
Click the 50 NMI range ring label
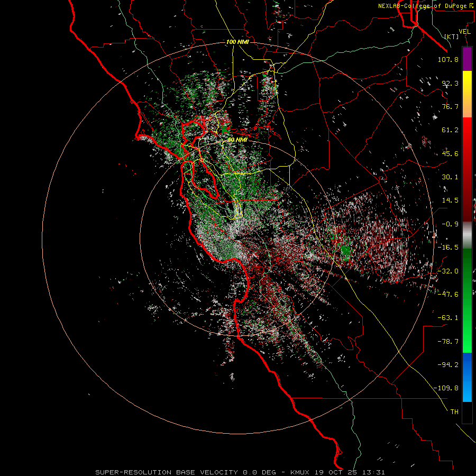[x=237, y=140]
